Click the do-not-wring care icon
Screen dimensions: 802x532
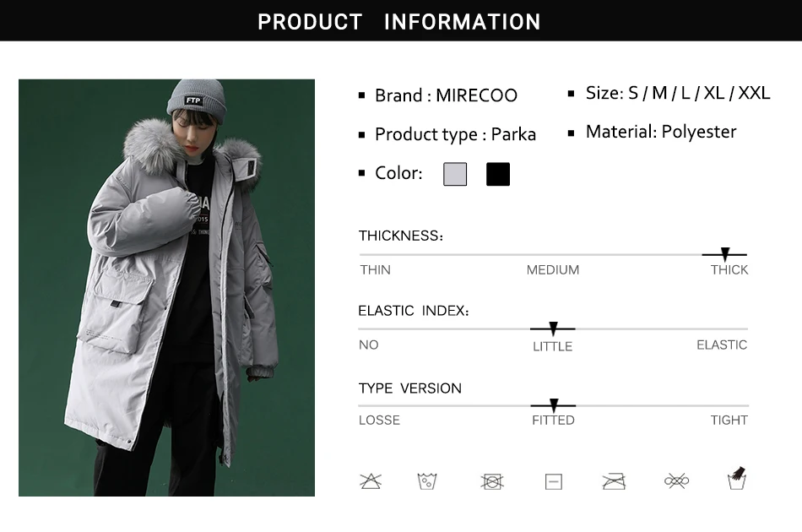(675, 481)
